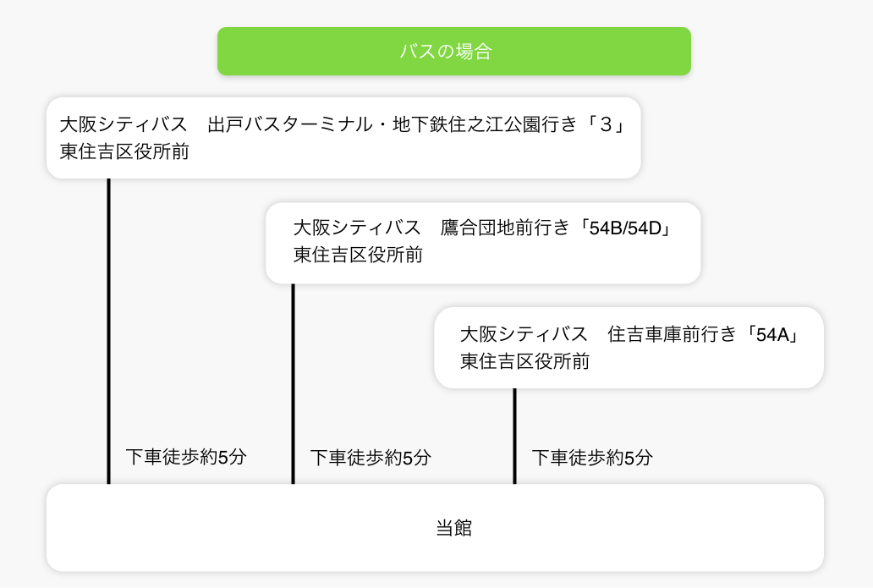
Task: Click 東住吉区役所前 stop under 住吉車庫前行き
Action: pyautogui.click(x=524, y=361)
